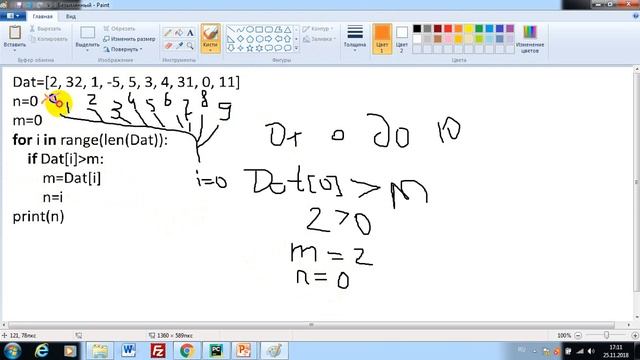Screen dimensions: 640x360
Task: Expand the Brushes (Кисти) dropdown arrow
Action: pos(211,49)
